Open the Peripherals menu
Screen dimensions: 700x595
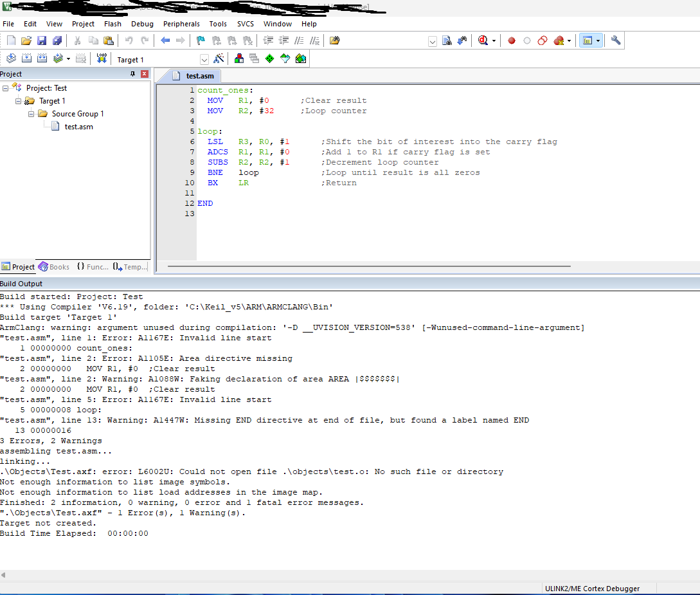[x=181, y=24]
